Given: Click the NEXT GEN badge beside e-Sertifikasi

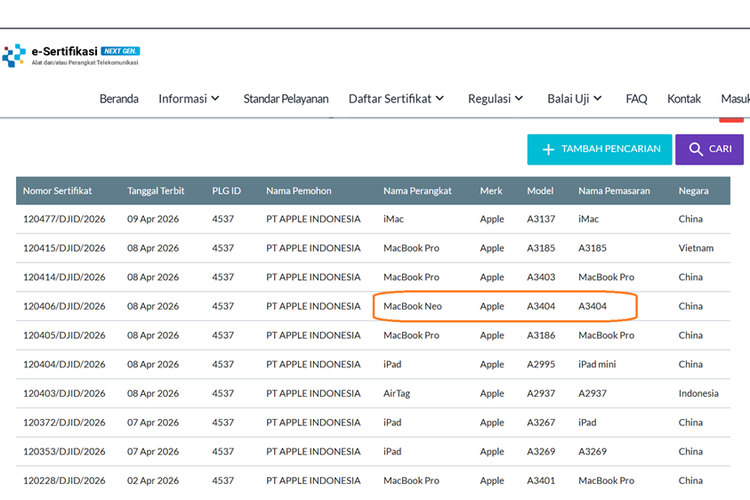Looking at the screenshot, I should (120, 51).
